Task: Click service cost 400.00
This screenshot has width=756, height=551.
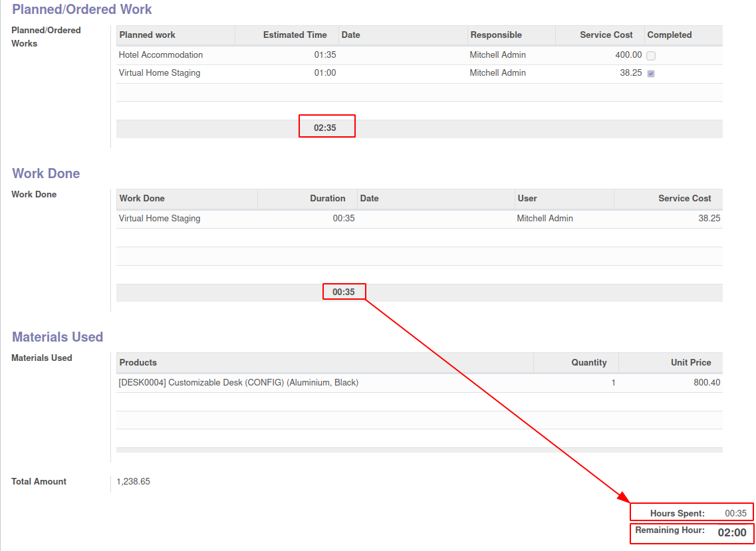Action: coord(628,55)
